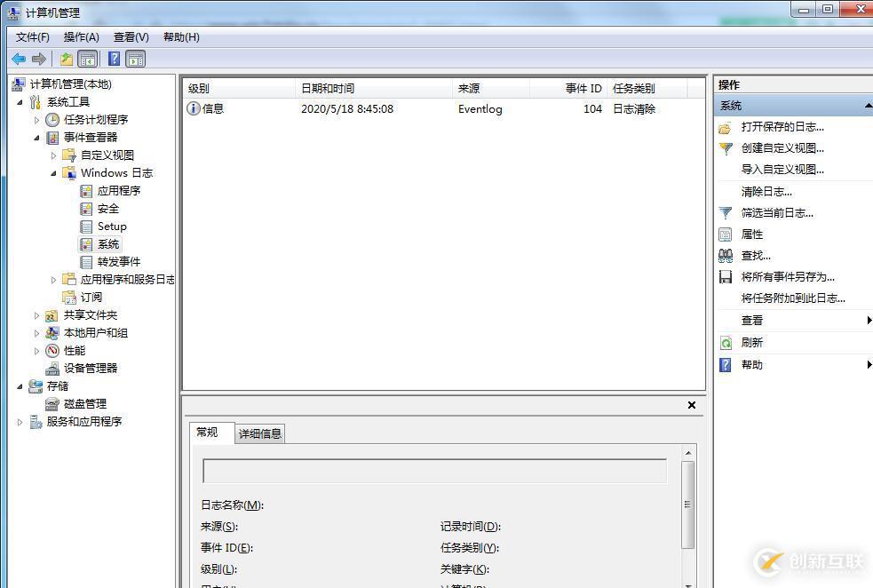Screen dimensions: 873x588
Task: Expand the 服务和应用程序 node
Action: coord(20,422)
